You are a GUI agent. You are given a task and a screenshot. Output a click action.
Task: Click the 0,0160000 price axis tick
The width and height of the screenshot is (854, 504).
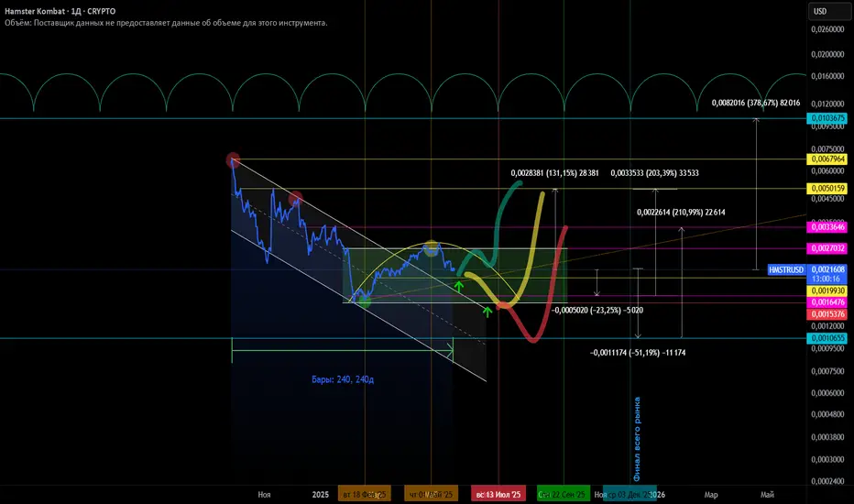(827, 76)
